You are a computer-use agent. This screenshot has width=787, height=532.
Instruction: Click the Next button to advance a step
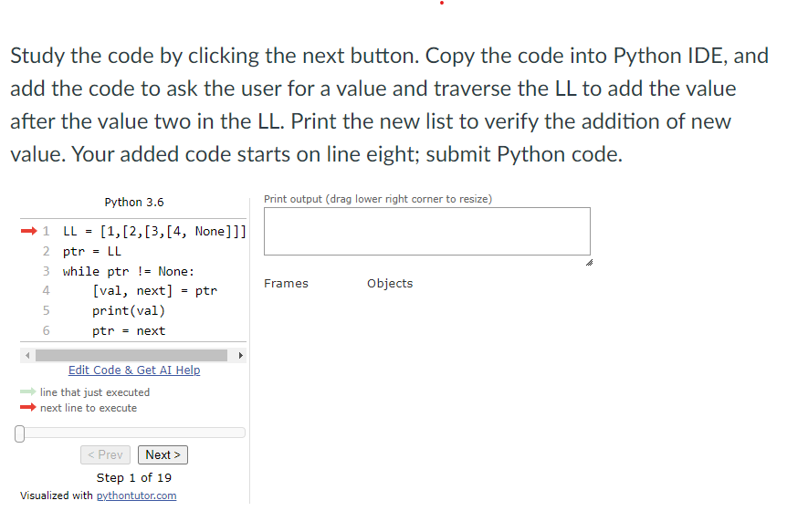pos(163,454)
